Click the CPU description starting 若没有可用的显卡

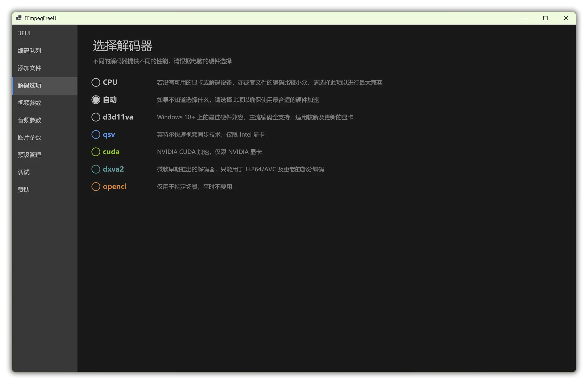269,82
